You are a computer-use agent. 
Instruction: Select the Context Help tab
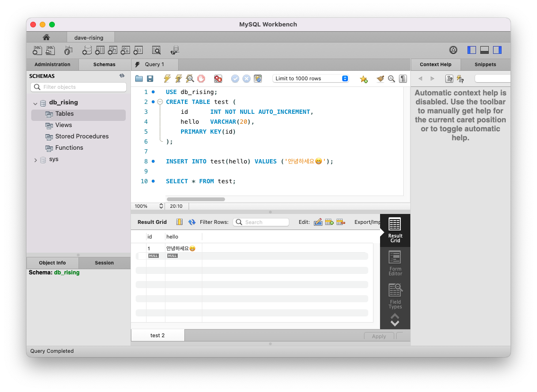[x=436, y=64]
